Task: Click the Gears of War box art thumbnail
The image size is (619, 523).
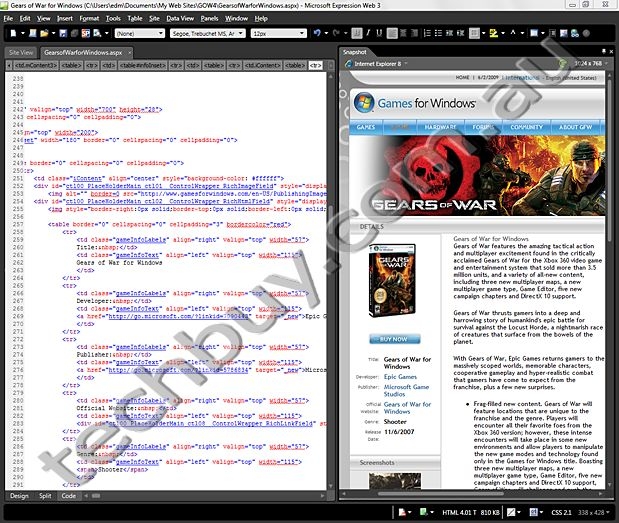Action: [x=392, y=280]
